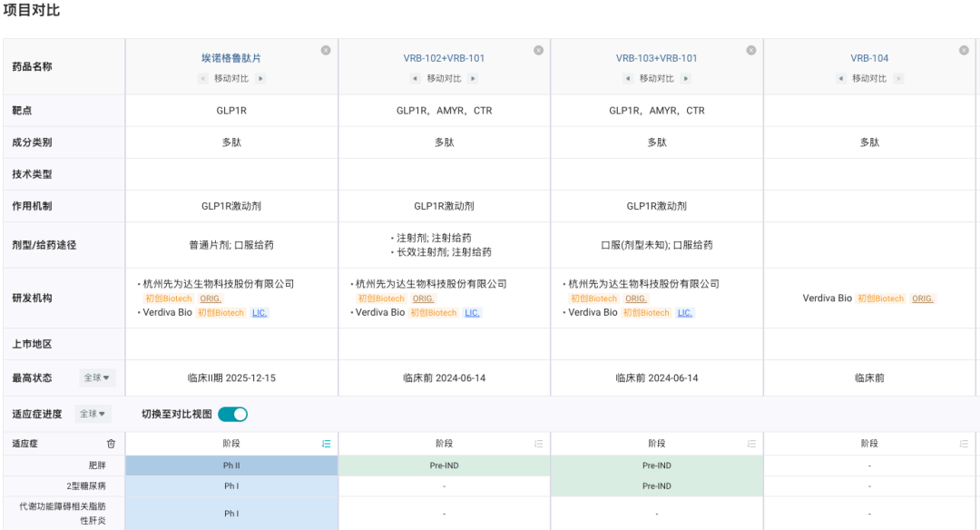
Task: Open the 埃诺格鲁肽片 drug name link
Action: point(230,57)
